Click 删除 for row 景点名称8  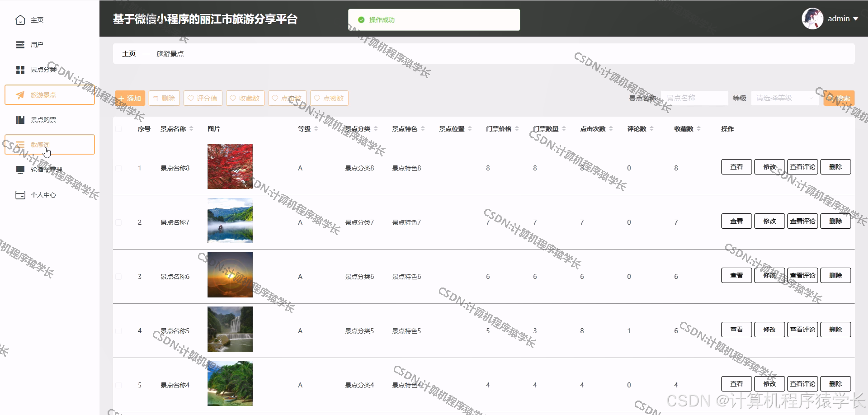[835, 167]
